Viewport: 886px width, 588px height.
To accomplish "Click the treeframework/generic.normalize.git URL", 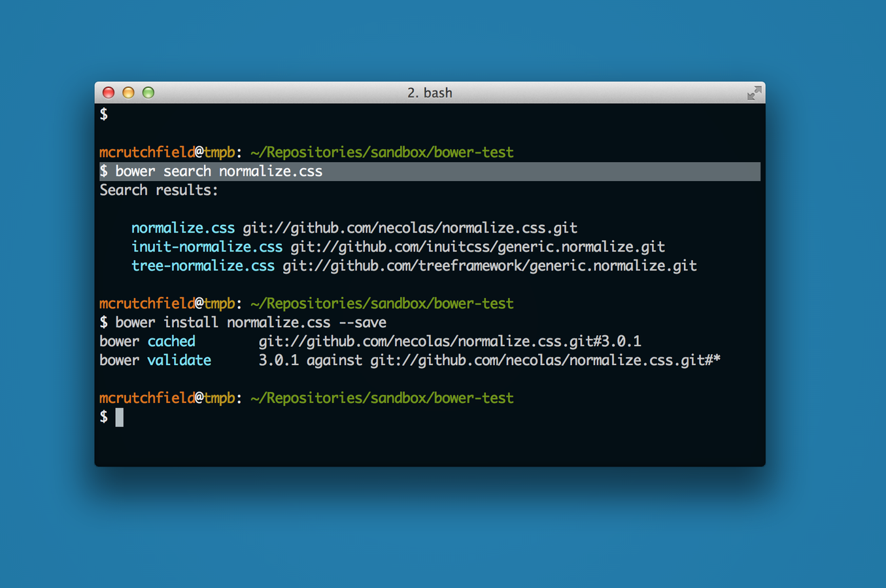I will click(x=490, y=266).
